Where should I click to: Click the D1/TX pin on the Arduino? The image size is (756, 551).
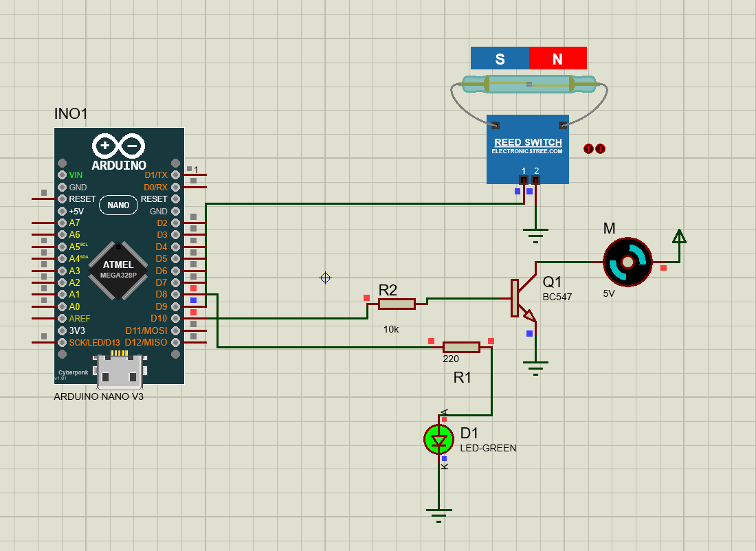pos(175,175)
